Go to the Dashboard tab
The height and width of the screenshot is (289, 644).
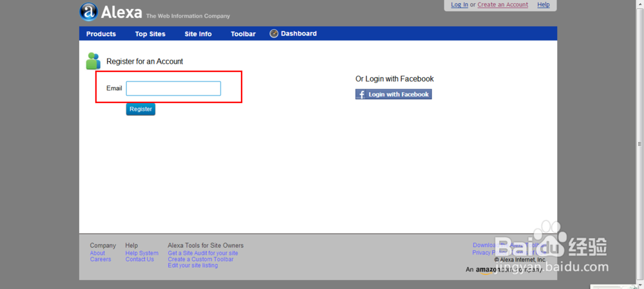tap(299, 33)
